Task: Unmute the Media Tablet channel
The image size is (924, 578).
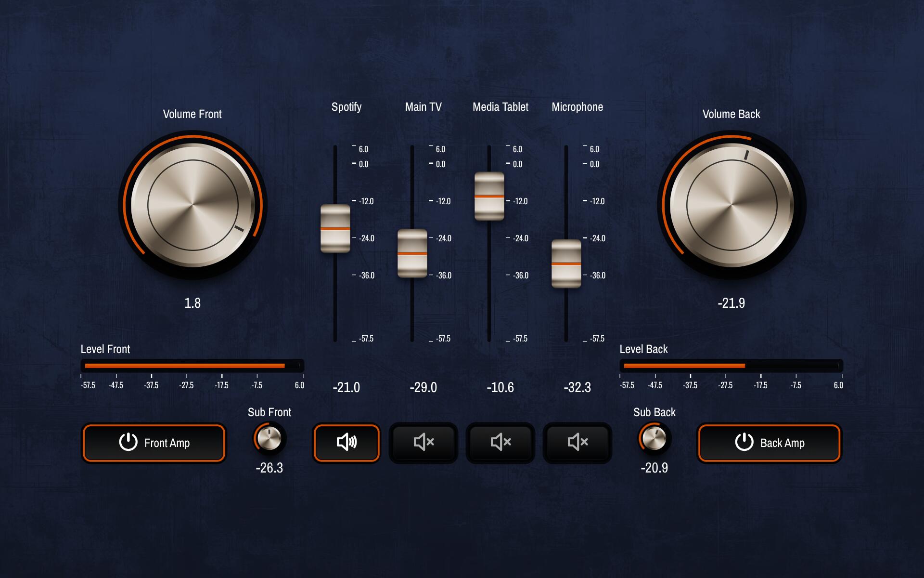Action: point(500,442)
